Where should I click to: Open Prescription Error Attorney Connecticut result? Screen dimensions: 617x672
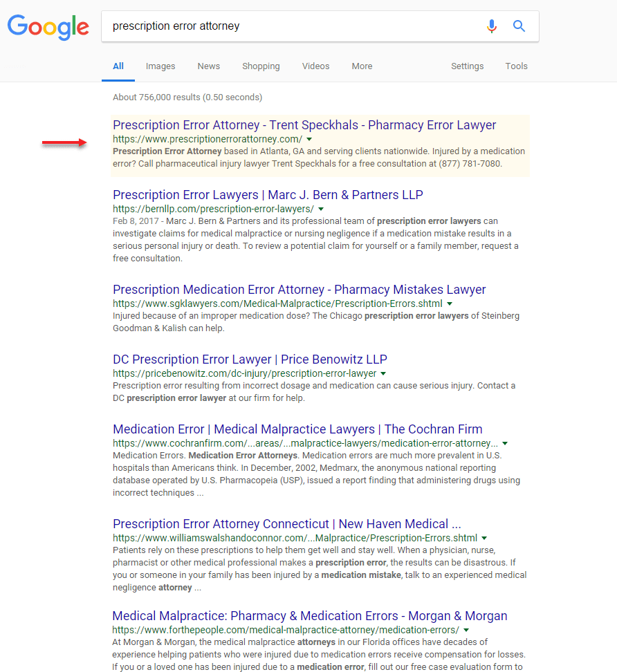(x=287, y=524)
